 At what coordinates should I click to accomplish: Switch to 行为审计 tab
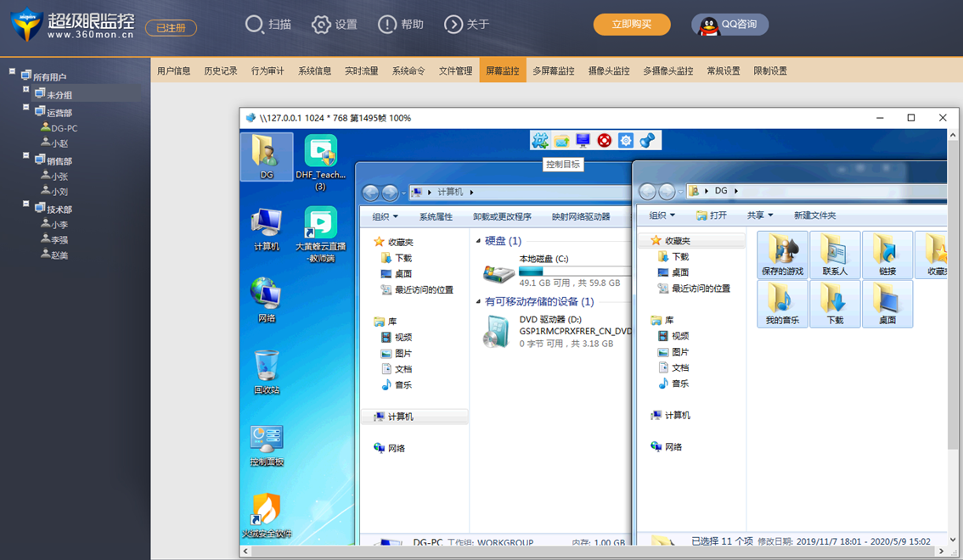[267, 70]
